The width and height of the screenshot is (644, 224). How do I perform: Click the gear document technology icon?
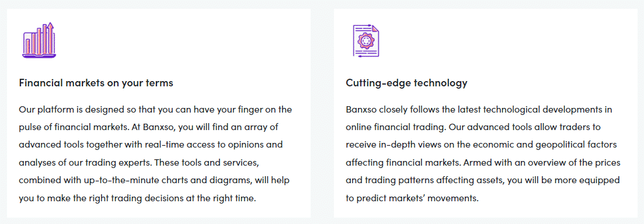click(x=366, y=40)
